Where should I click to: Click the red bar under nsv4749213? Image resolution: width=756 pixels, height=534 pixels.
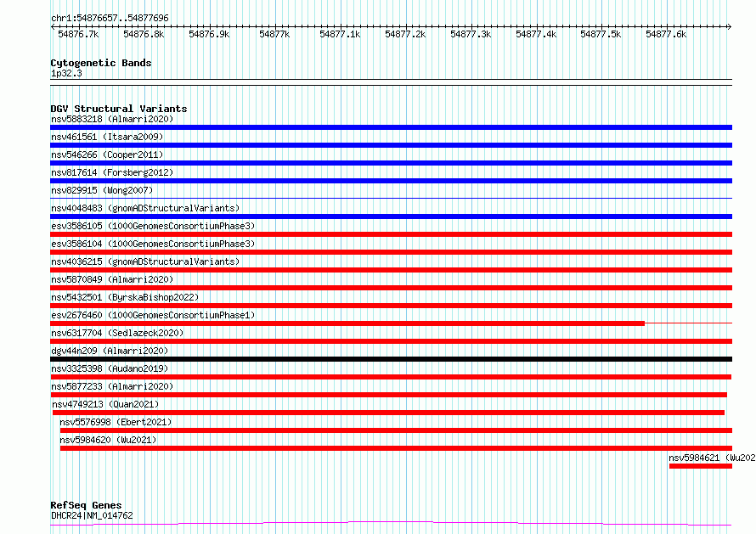[x=388, y=413]
